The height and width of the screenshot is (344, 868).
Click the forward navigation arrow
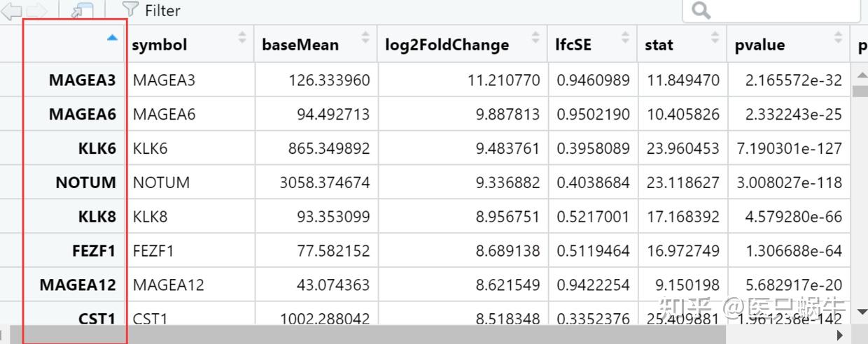pyautogui.click(x=38, y=10)
